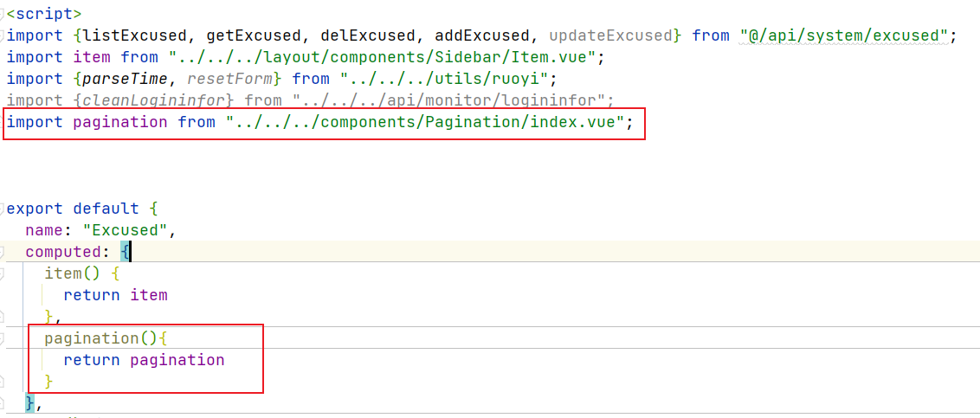The width and height of the screenshot is (980, 418).
Task: Click the Pagination/index.vue import path
Action: point(425,122)
